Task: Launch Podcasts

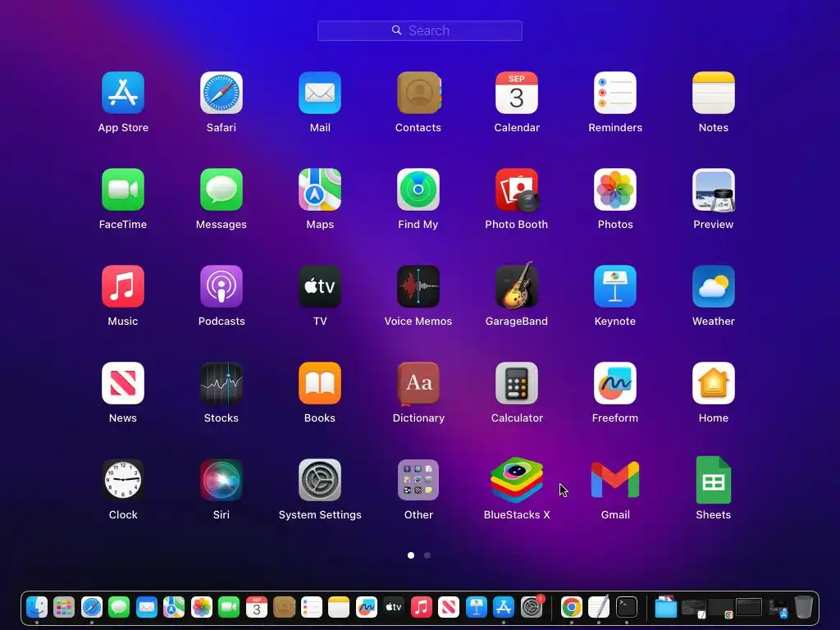Action: coord(221,286)
